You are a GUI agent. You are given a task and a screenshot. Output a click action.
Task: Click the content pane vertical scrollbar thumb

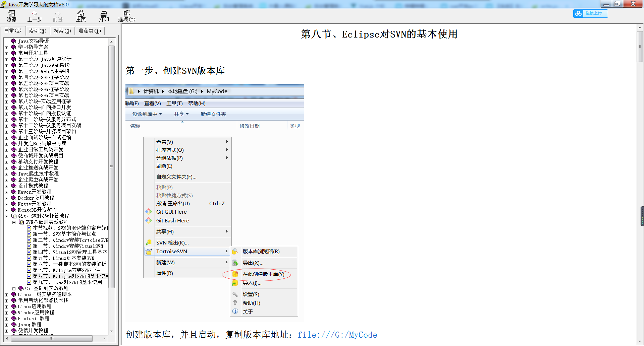tap(640, 47)
